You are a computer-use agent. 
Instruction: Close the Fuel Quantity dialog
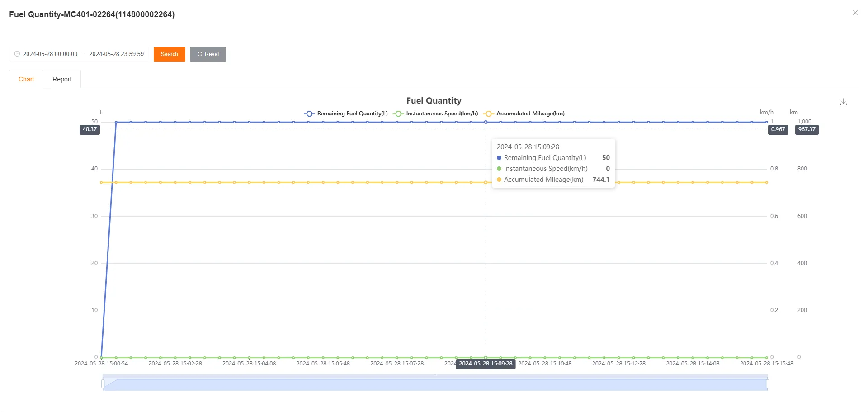pos(855,13)
